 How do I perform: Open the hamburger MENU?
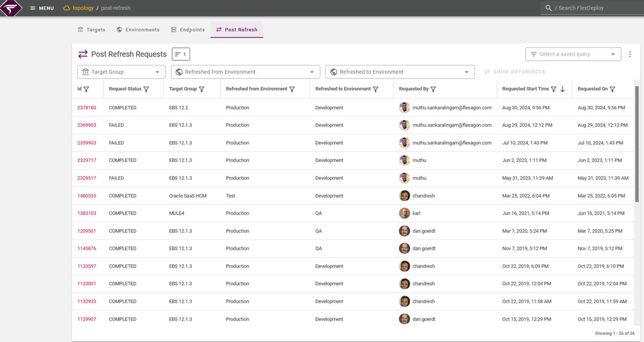coord(42,8)
